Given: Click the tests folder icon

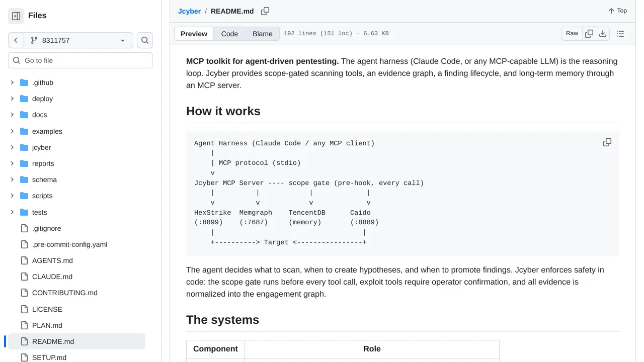Looking at the screenshot, I should coord(24,212).
